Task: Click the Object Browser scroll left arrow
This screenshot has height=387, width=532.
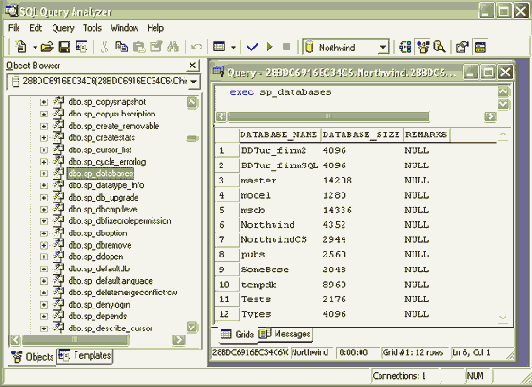Action: tap(15, 340)
